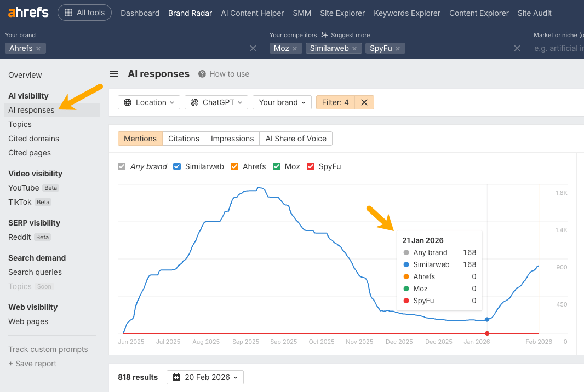Click the How to use help icon
Screen dimensions: 584x392
(202, 74)
